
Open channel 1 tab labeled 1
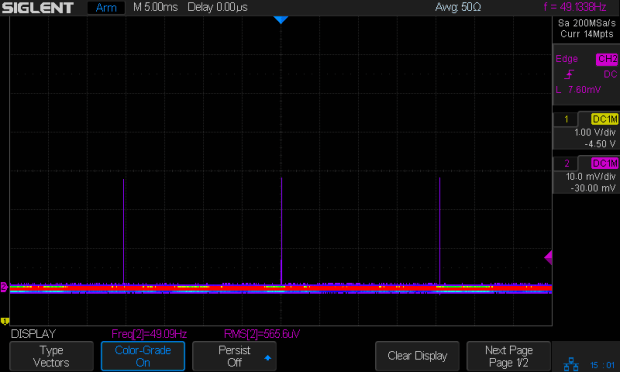566,119
